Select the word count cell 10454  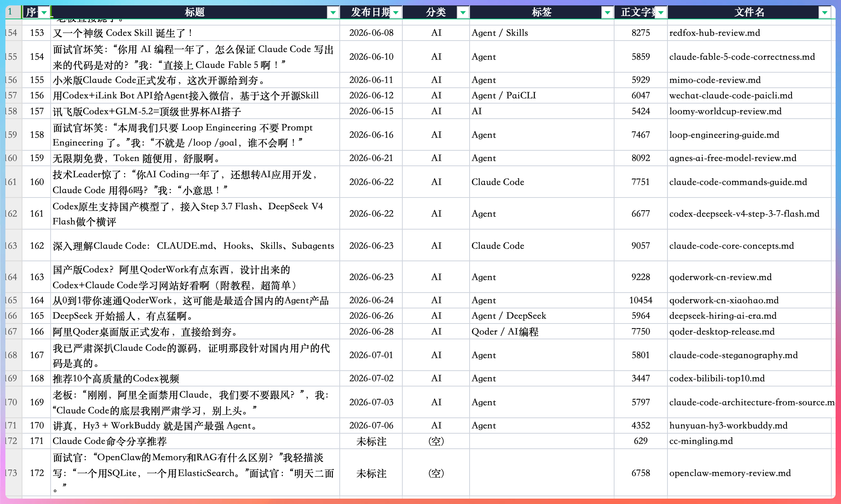click(641, 300)
